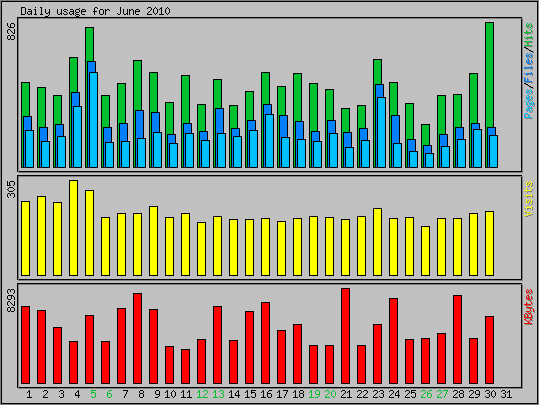Select green weekend day label 27
539x405 pixels.
[442, 394]
